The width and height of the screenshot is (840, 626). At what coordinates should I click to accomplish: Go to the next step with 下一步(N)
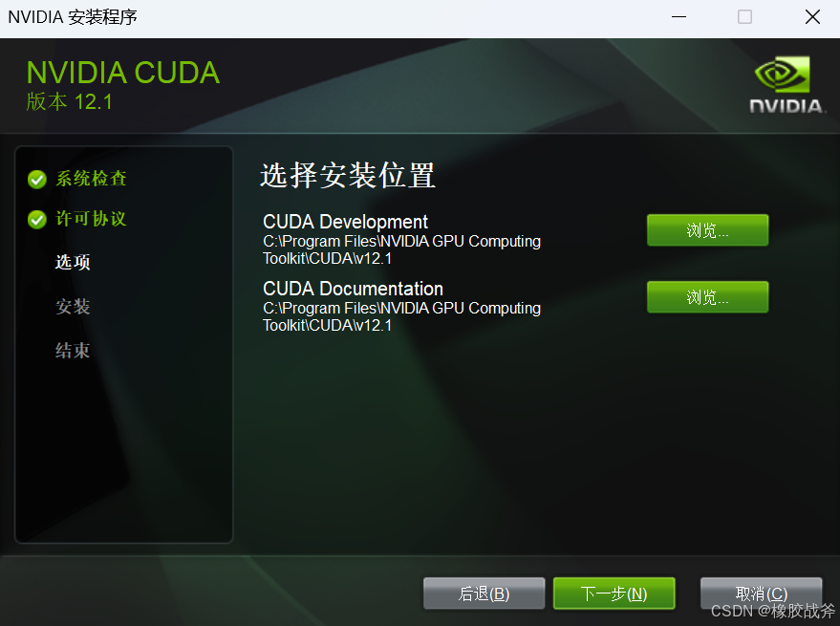coord(614,594)
